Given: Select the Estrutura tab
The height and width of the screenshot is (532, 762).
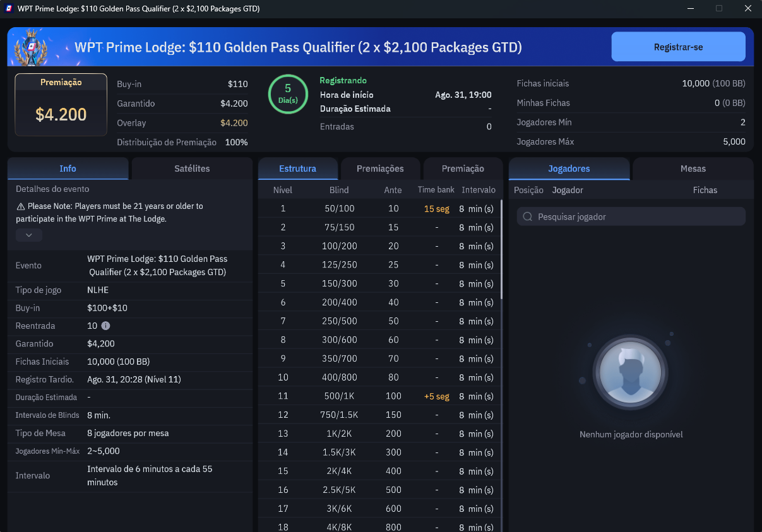Looking at the screenshot, I should pyautogui.click(x=298, y=168).
